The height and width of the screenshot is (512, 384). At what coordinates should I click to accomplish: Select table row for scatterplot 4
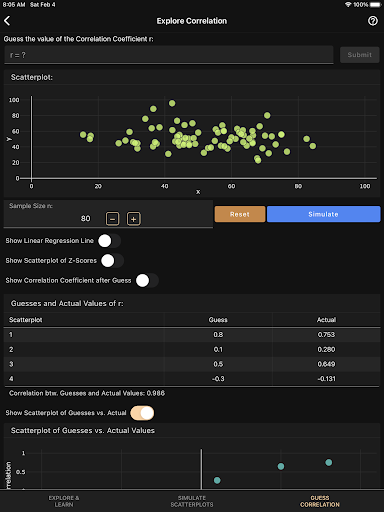click(192, 379)
